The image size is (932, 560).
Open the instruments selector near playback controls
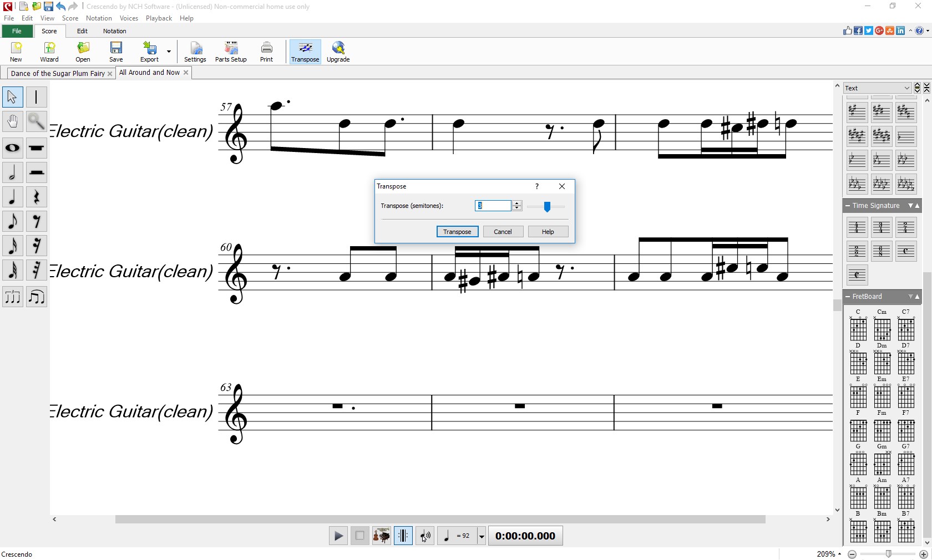point(381,536)
